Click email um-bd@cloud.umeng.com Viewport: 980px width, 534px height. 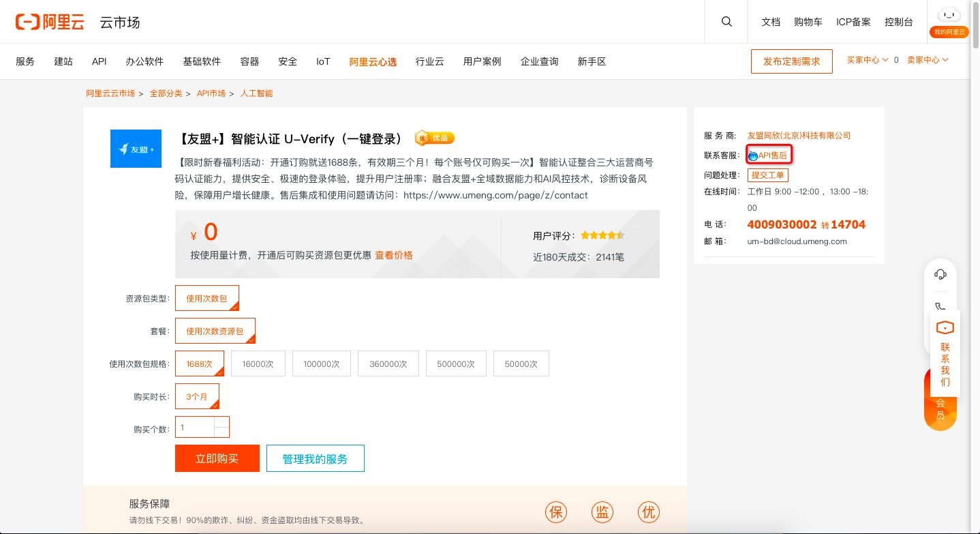(x=797, y=241)
